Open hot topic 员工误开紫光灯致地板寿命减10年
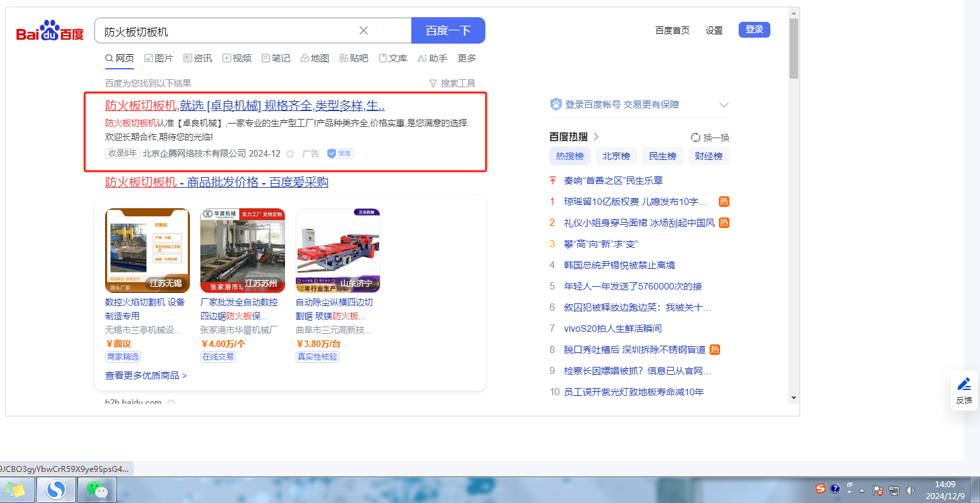 pos(634,392)
